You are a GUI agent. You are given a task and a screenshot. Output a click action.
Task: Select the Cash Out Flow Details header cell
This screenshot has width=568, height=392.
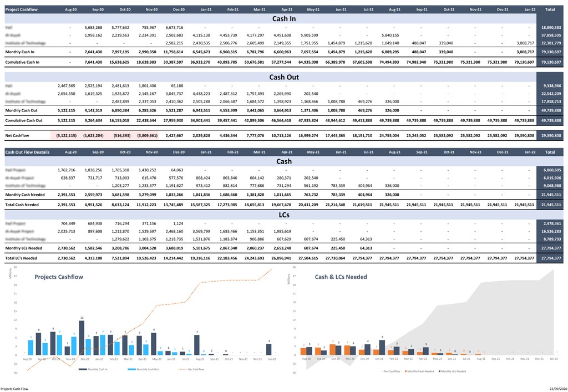click(x=27, y=152)
